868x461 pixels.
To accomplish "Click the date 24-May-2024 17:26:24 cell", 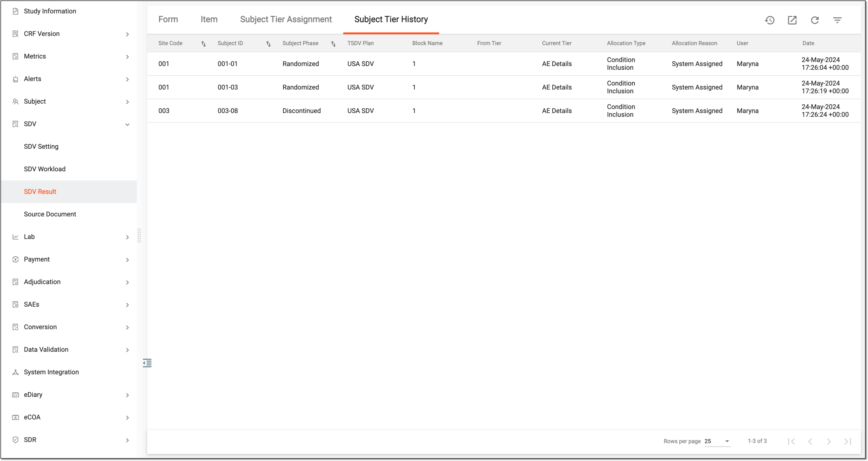I will coord(825,111).
